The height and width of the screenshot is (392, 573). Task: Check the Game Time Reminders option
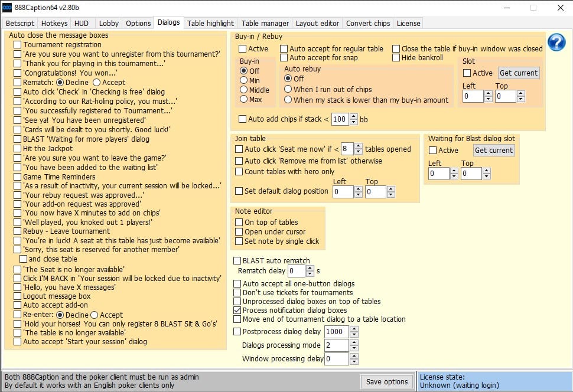tap(17, 177)
